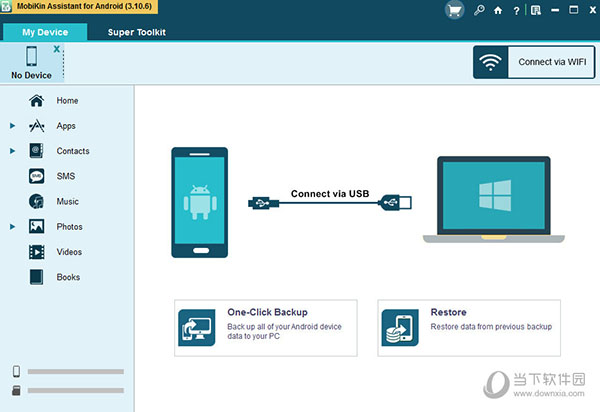Open Photos category label
The height and width of the screenshot is (412, 600).
pyautogui.click(x=69, y=227)
